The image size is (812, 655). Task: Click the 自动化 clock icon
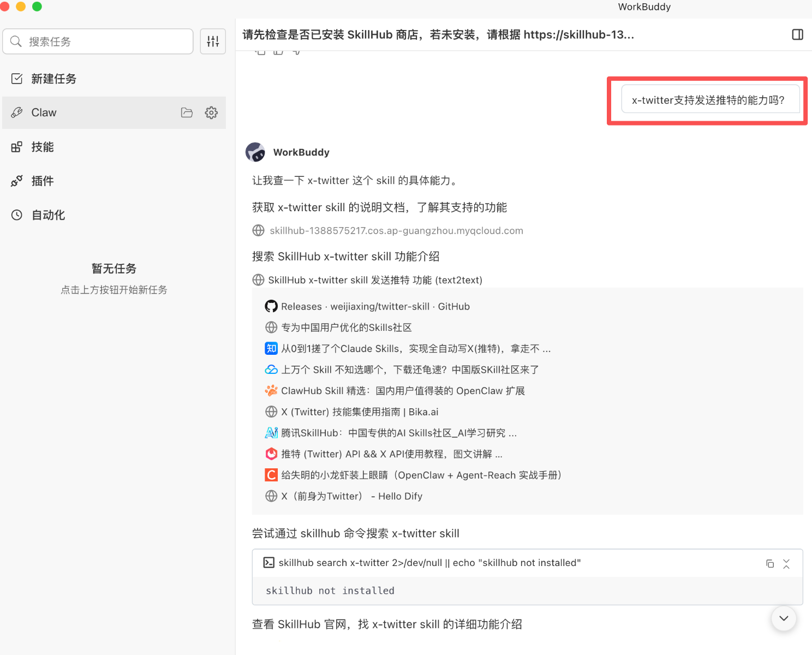coord(17,215)
